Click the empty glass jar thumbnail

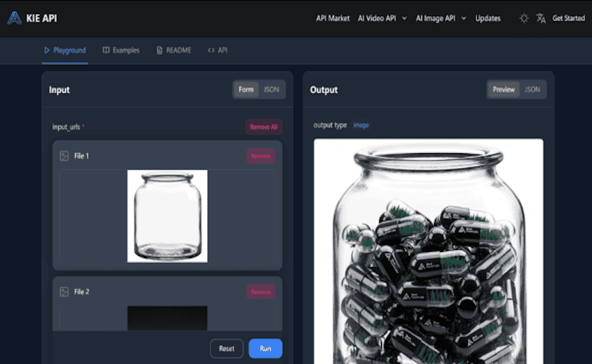tap(167, 216)
